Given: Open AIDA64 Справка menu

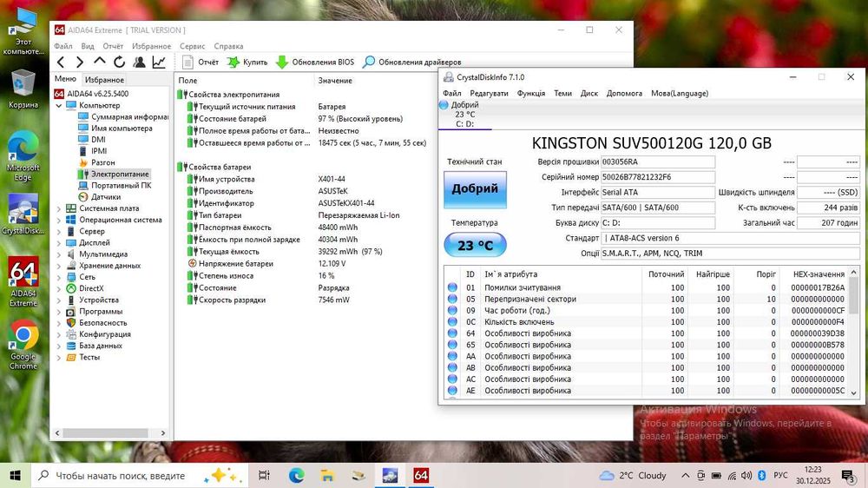Looking at the screenshot, I should click(x=228, y=46).
